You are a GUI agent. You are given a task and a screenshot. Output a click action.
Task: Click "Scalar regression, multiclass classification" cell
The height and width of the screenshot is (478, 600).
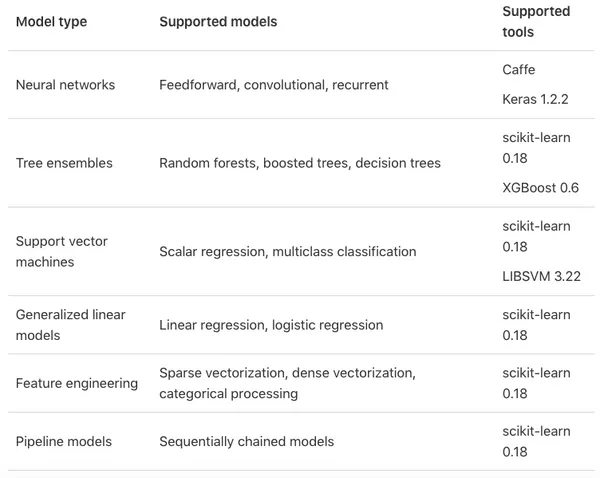[287, 252]
